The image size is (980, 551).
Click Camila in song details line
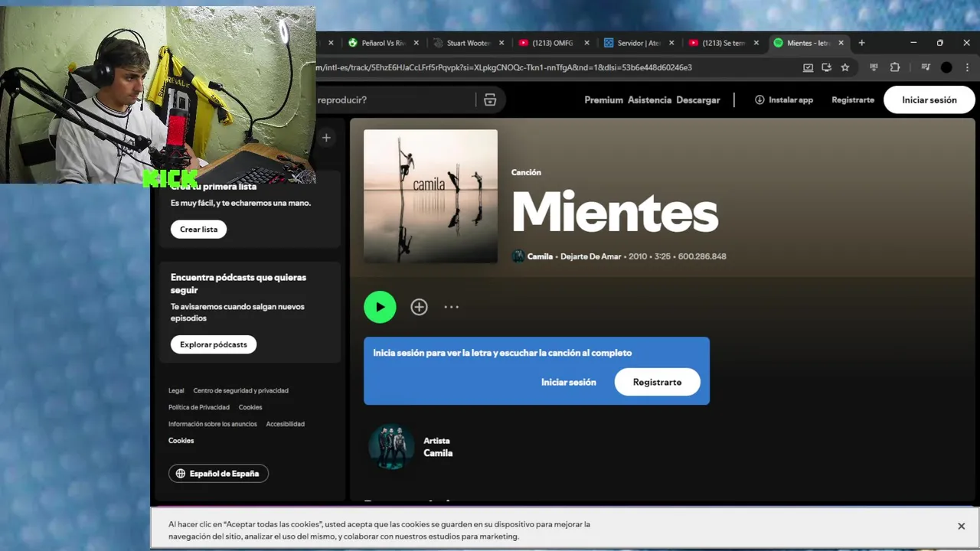pos(540,256)
